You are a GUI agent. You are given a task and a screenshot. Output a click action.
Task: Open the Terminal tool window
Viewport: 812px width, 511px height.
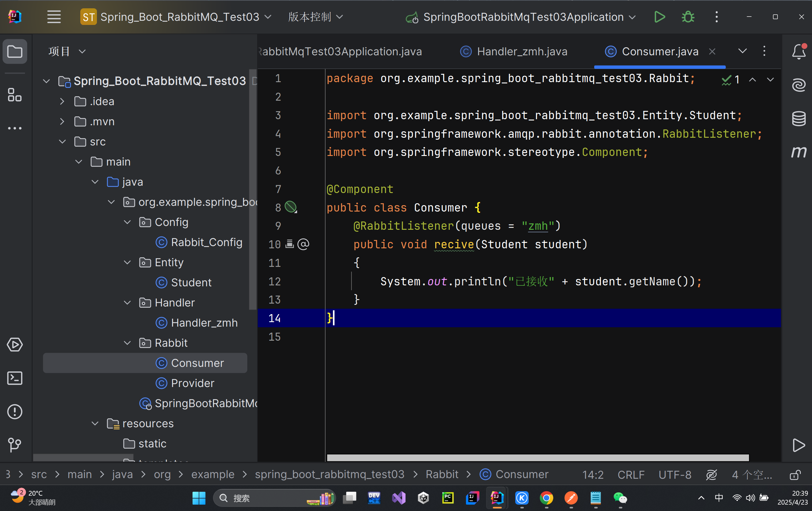pos(15,378)
